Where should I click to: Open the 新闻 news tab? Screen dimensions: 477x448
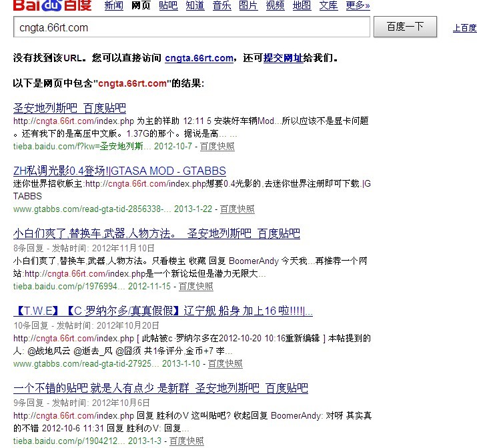point(114,5)
